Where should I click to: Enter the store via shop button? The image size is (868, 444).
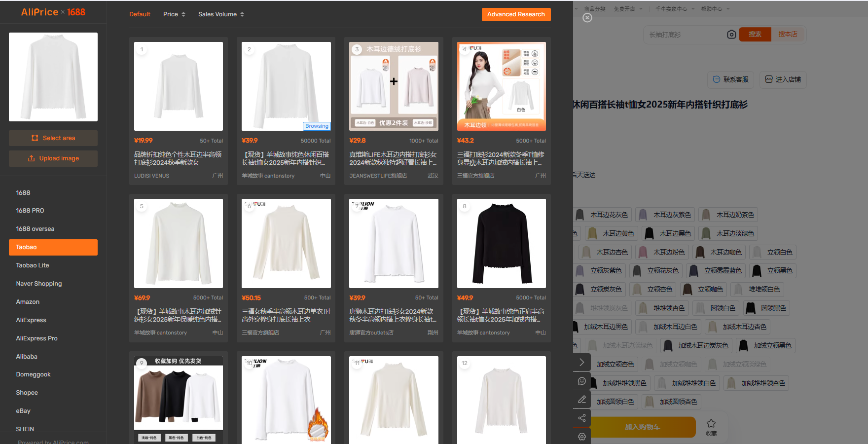(x=783, y=79)
